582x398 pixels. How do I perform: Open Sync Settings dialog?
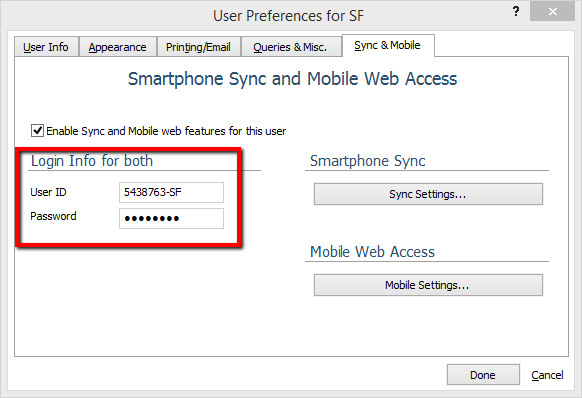click(x=428, y=194)
